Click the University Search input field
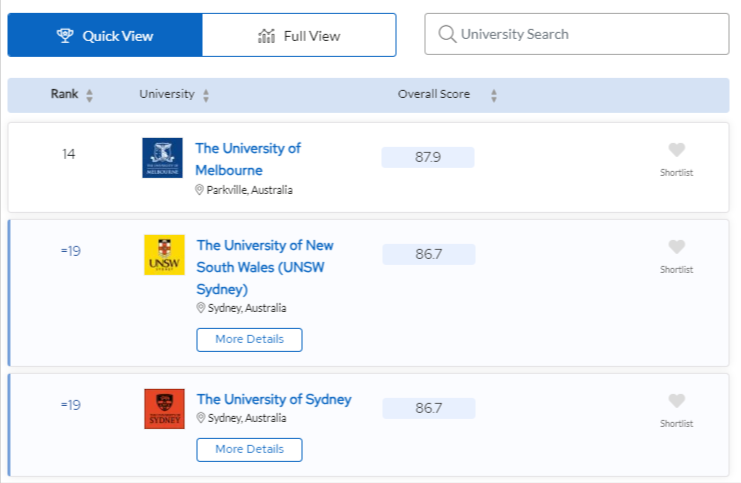 pyautogui.click(x=577, y=34)
